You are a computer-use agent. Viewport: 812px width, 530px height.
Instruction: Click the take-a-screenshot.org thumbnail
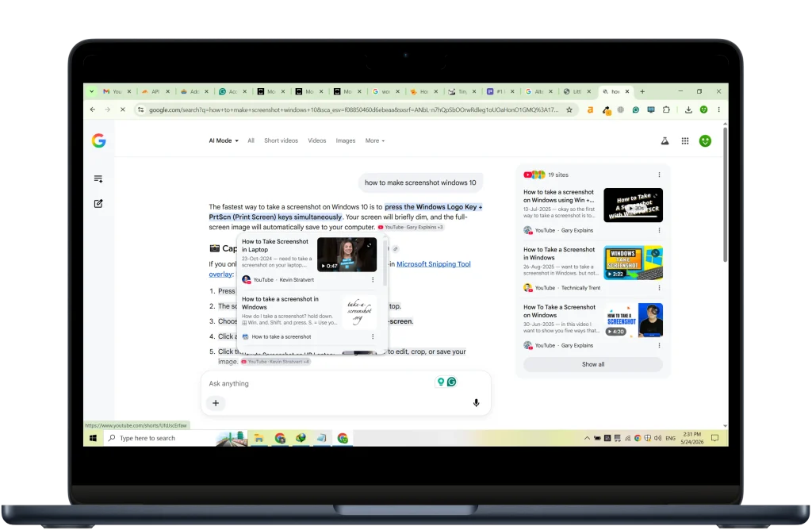tap(359, 312)
